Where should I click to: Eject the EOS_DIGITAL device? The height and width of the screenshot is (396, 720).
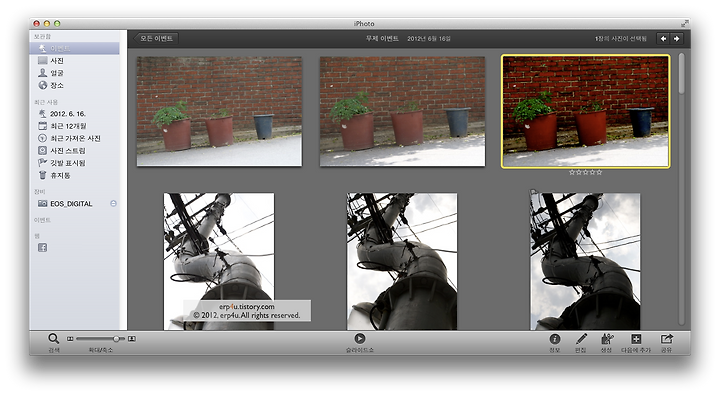[x=113, y=204]
